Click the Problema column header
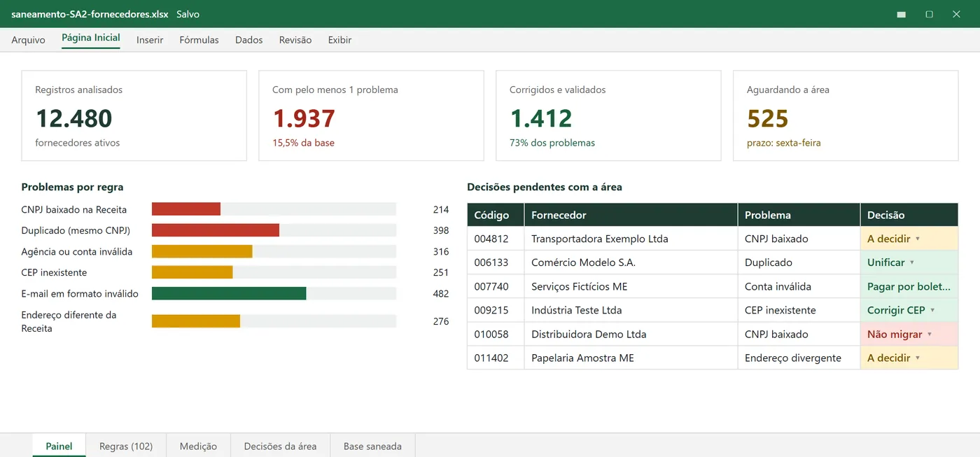980x457 pixels. pos(799,215)
